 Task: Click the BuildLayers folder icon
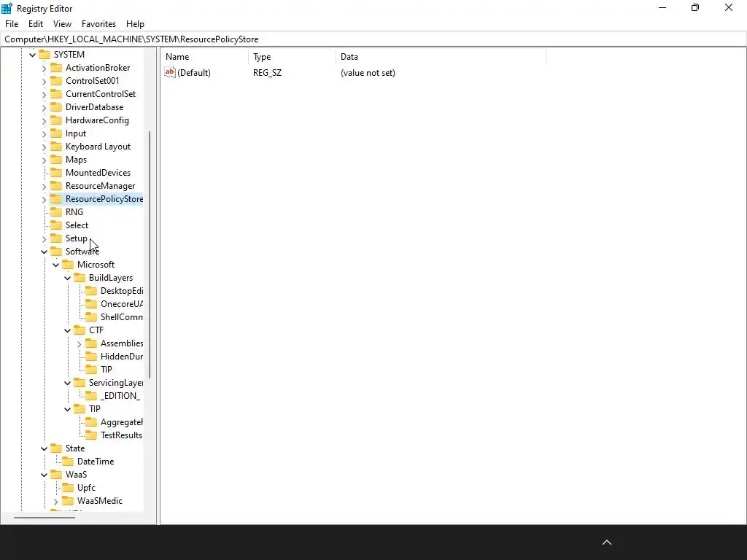pyautogui.click(x=80, y=277)
